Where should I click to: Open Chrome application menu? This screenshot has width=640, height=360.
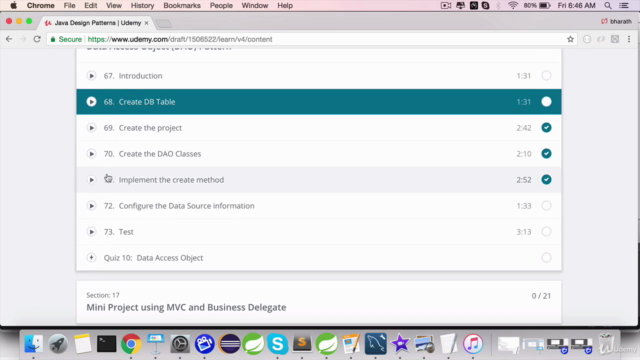click(x=40, y=6)
